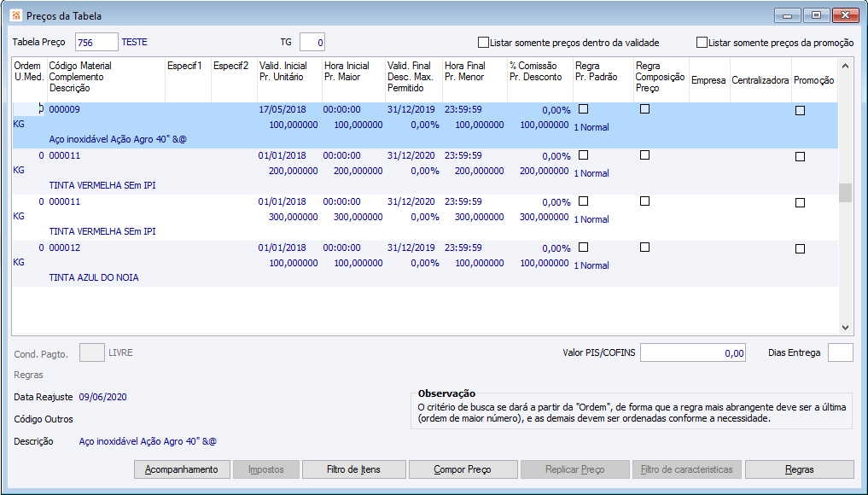Screen dimensions: 868x495
Task: Focus the TG input field
Action: click(x=312, y=42)
